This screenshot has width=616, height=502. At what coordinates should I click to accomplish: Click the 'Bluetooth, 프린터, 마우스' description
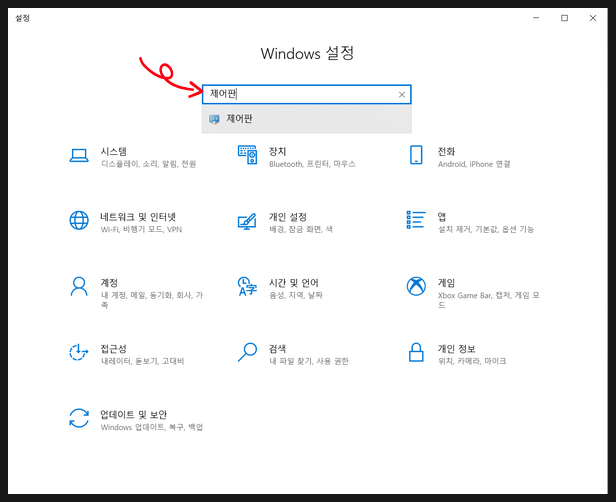[312, 164]
